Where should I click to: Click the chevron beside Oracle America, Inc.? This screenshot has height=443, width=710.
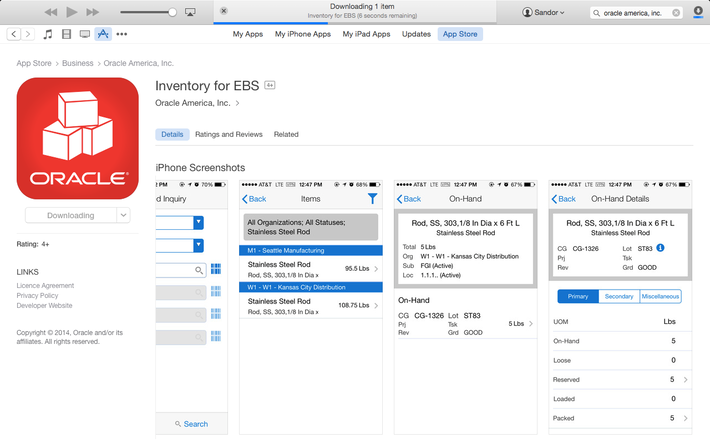[x=237, y=103]
